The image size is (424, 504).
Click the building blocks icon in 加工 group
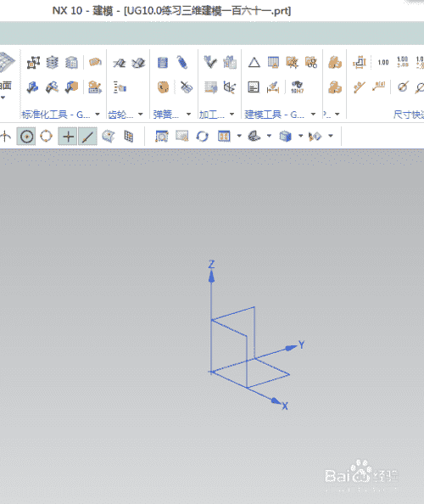pos(230,62)
